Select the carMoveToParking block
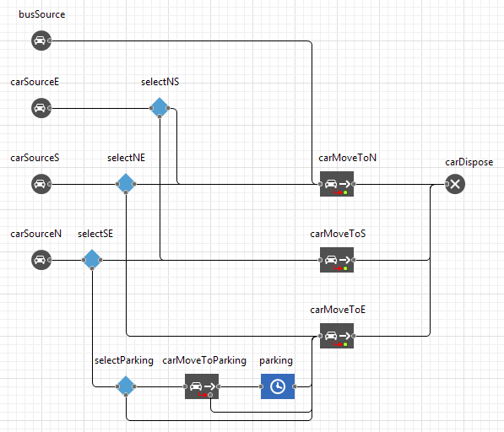Screen dimensions: 504x432 click(202, 386)
